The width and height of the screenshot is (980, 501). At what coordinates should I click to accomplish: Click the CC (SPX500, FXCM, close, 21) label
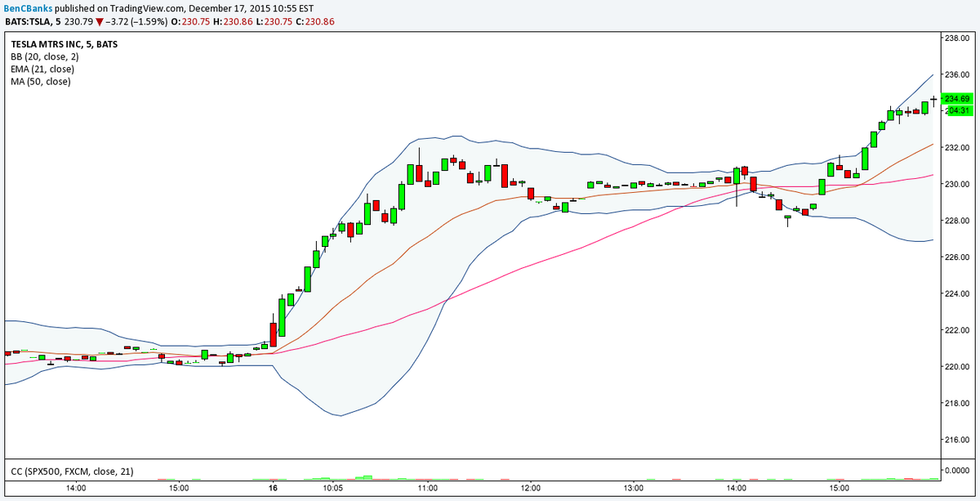(x=72, y=472)
